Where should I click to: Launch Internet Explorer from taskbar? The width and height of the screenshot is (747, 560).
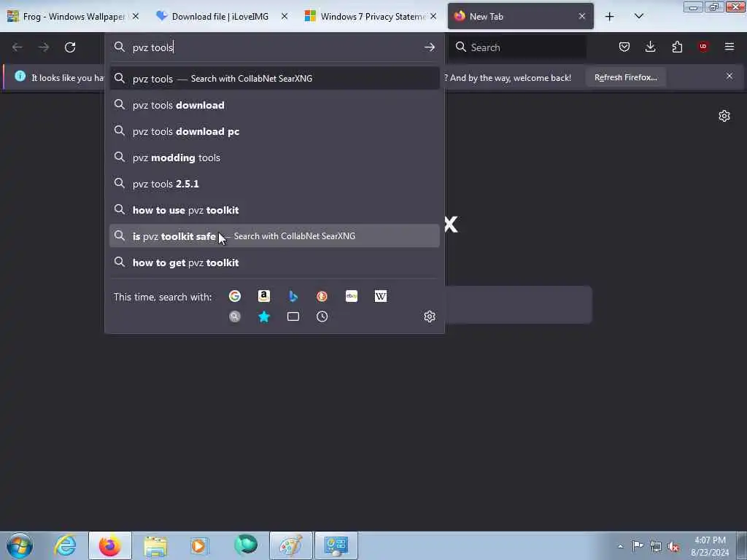(x=65, y=545)
